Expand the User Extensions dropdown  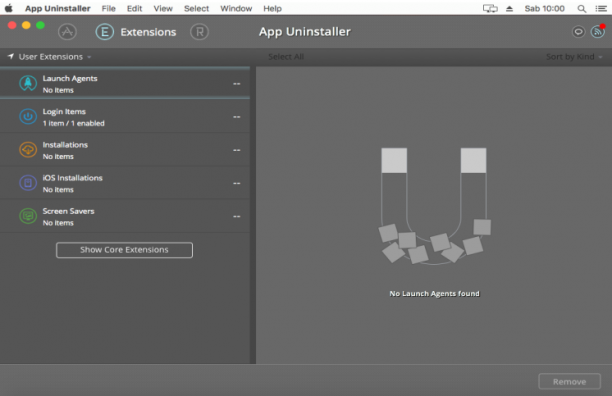click(50, 57)
